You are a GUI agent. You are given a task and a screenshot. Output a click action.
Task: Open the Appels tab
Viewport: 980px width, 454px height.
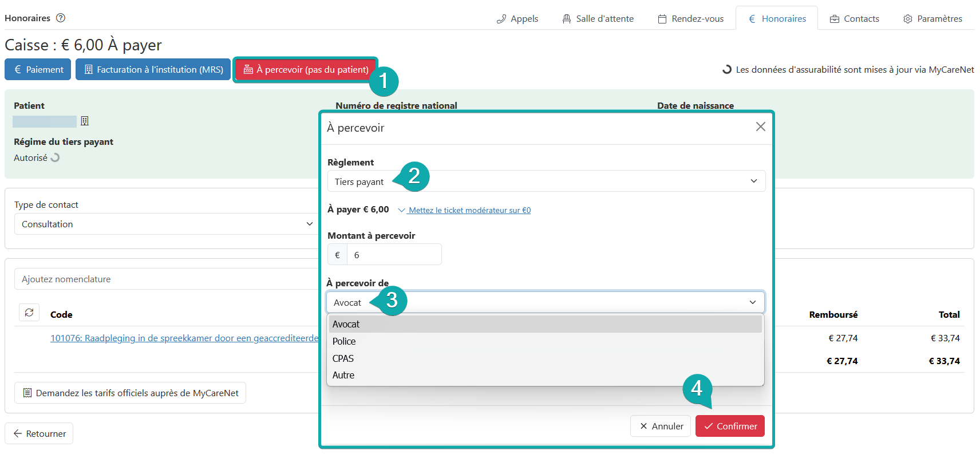point(517,18)
